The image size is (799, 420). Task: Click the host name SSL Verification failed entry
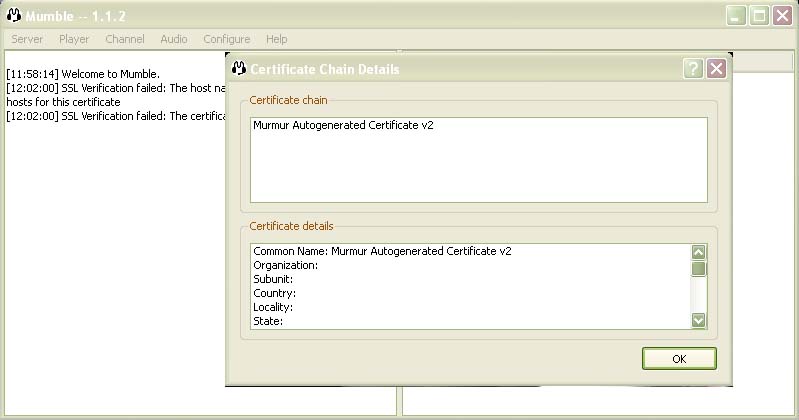116,95
